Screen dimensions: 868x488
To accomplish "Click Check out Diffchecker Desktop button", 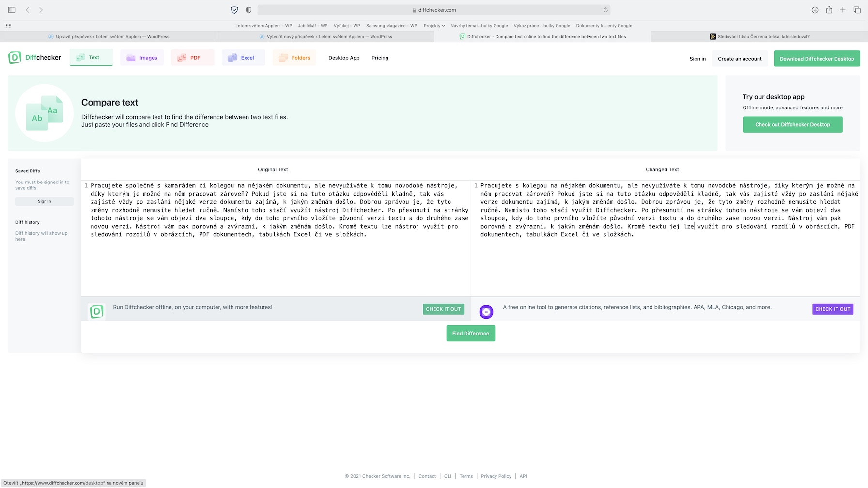I will tap(793, 124).
